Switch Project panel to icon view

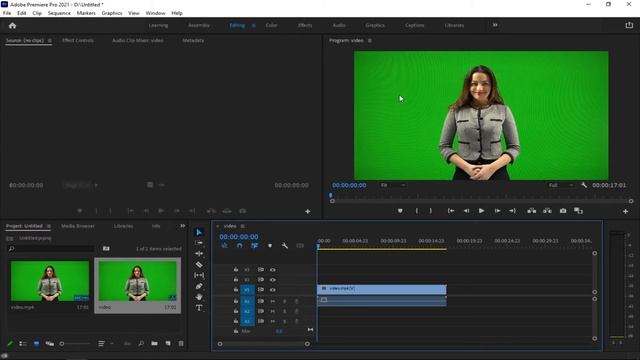(36, 344)
